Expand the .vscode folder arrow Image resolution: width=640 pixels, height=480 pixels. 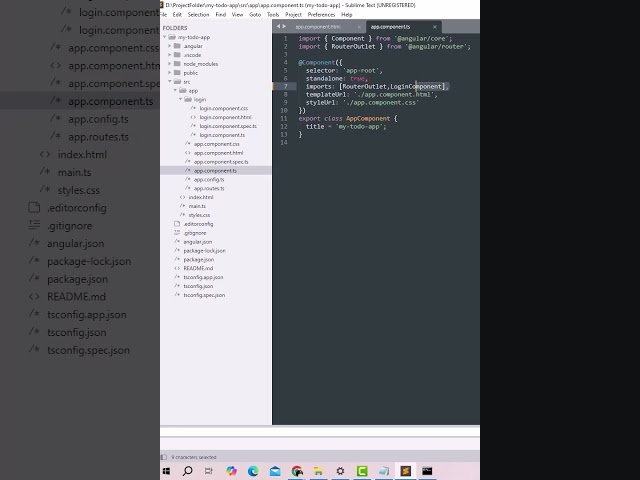pos(170,55)
